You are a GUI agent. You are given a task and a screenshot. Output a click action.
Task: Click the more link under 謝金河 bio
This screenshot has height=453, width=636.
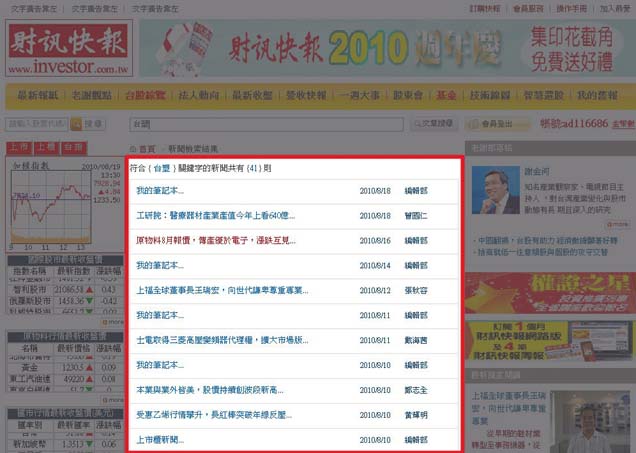click(617, 224)
